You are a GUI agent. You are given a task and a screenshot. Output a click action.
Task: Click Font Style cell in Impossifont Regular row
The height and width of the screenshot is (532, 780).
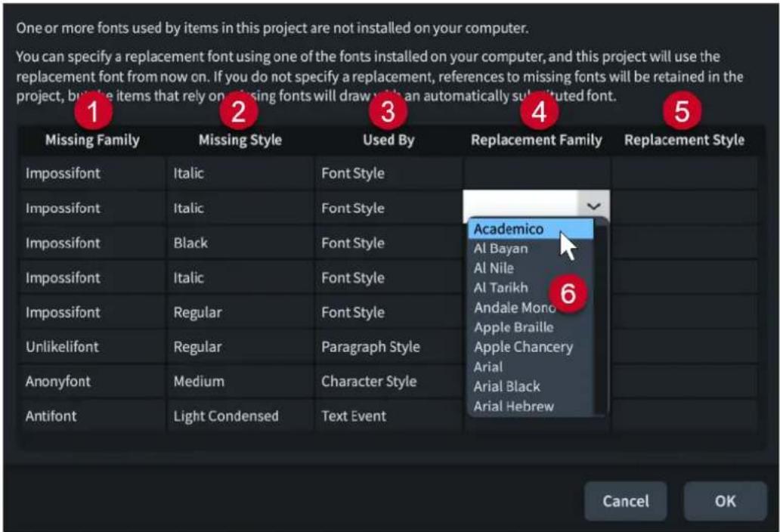tap(388, 312)
